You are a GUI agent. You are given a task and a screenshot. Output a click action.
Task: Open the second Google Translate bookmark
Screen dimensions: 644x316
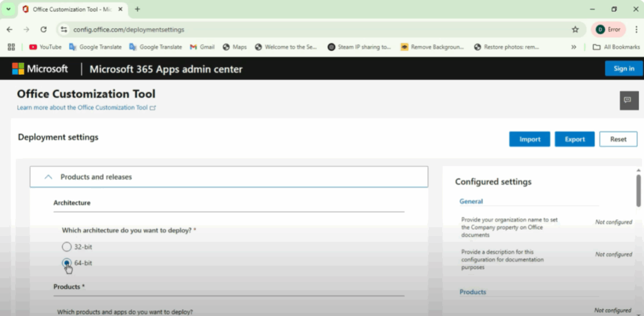(x=156, y=47)
